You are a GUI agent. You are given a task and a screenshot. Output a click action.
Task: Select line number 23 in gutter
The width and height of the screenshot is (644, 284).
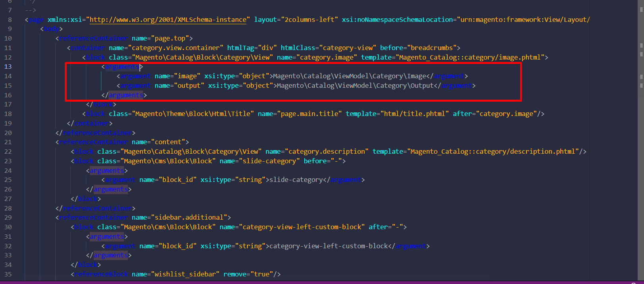pyautogui.click(x=8, y=161)
